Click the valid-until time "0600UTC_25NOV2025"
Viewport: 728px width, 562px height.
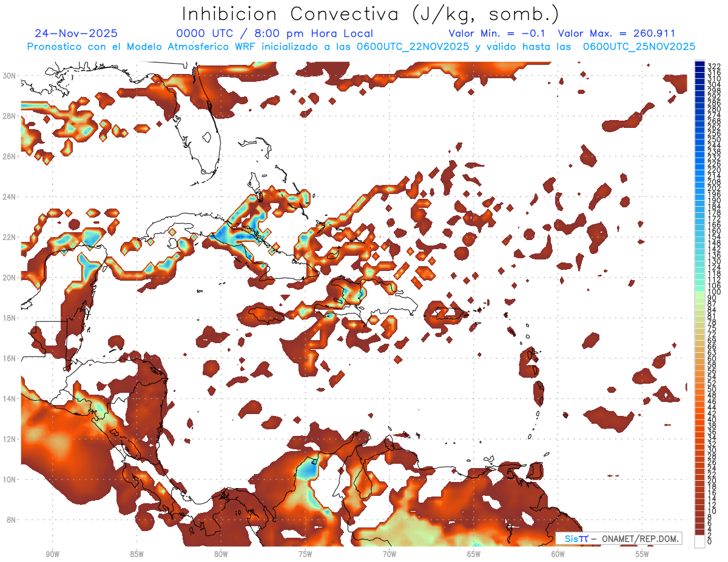tap(639, 47)
